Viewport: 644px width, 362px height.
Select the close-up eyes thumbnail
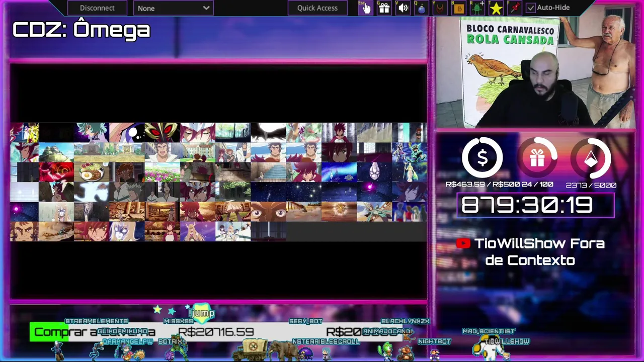coord(268,212)
